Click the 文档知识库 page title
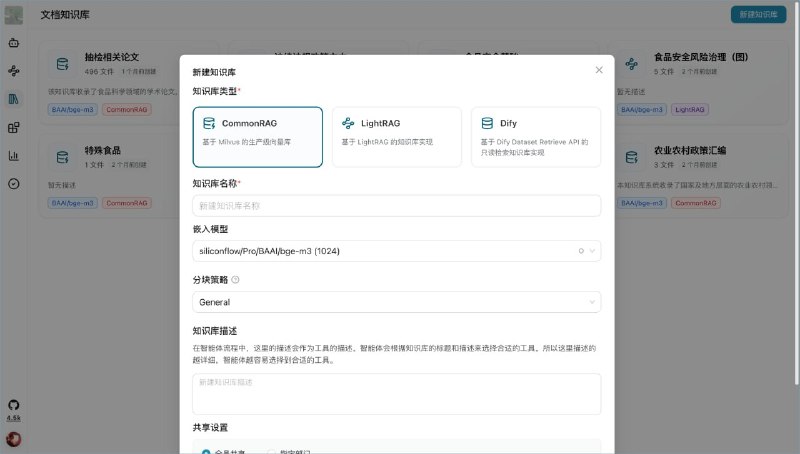This screenshot has width=800, height=454. [x=65, y=15]
